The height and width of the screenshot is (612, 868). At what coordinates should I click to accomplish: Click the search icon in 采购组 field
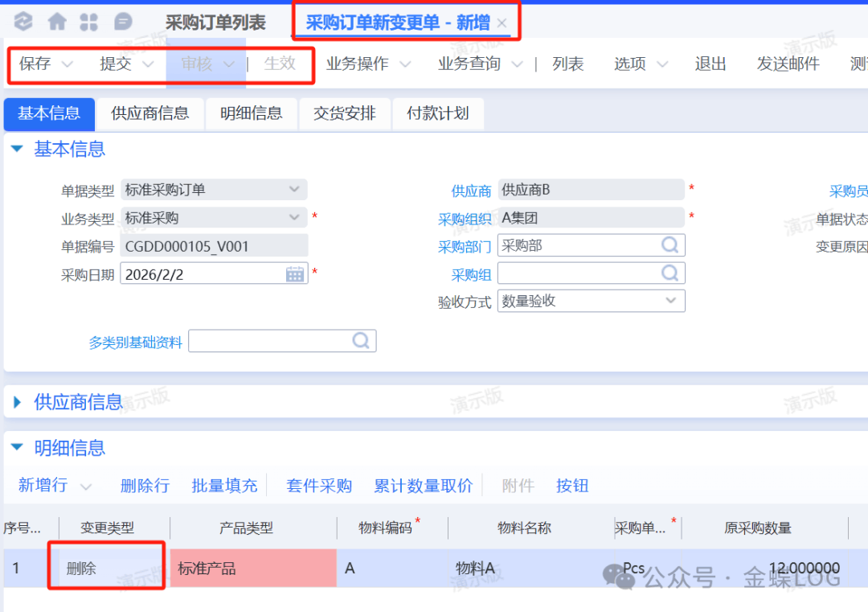[669, 273]
